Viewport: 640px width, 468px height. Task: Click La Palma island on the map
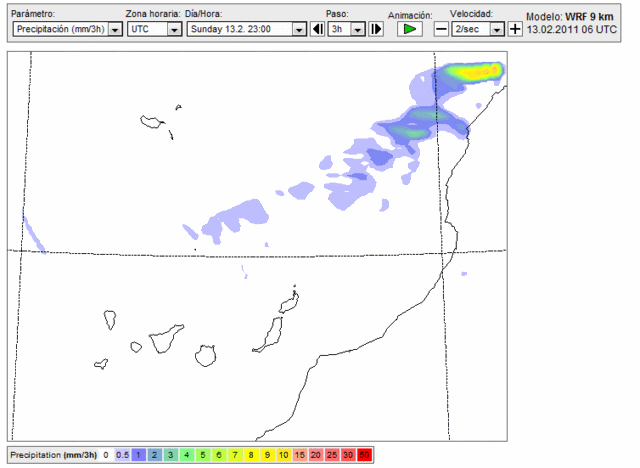(110, 319)
